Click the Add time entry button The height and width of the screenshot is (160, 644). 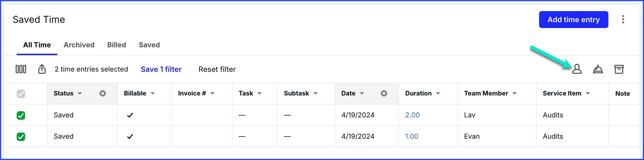[574, 20]
